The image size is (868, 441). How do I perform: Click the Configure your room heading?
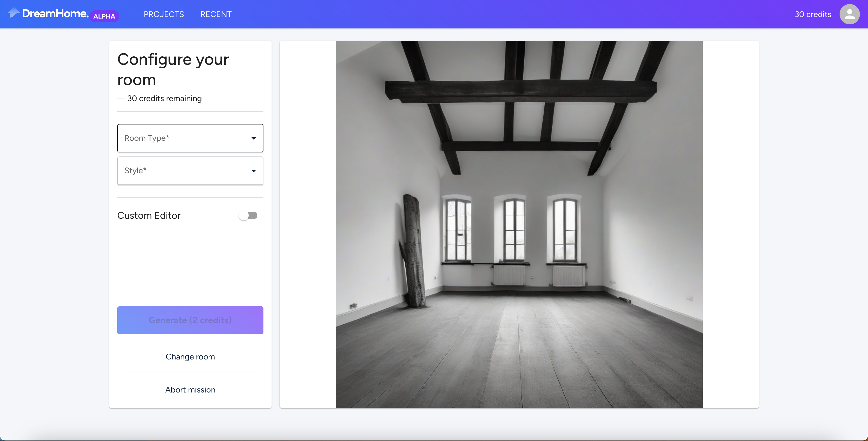point(173,69)
